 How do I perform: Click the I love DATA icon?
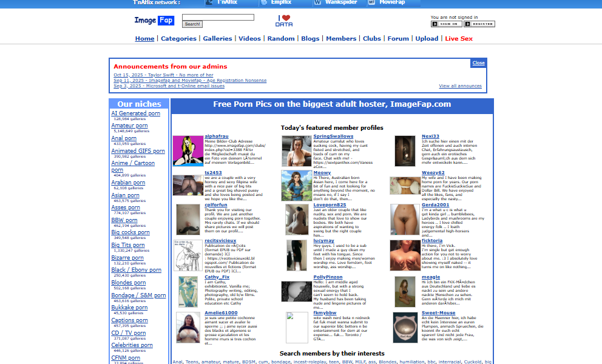(284, 21)
